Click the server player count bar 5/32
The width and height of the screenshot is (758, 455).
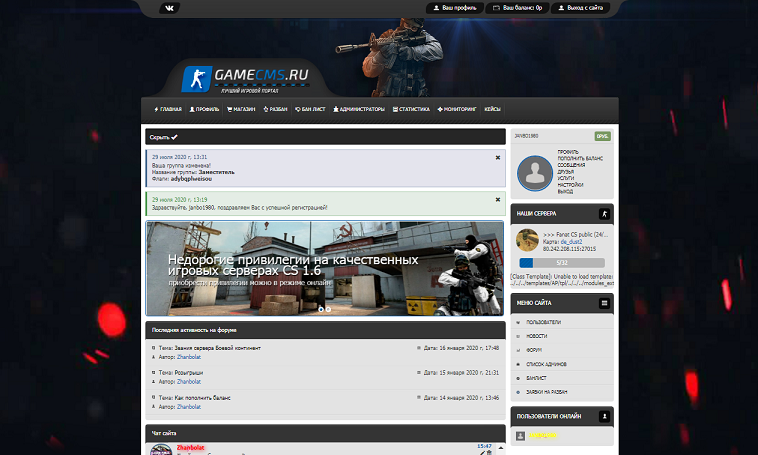click(560, 263)
